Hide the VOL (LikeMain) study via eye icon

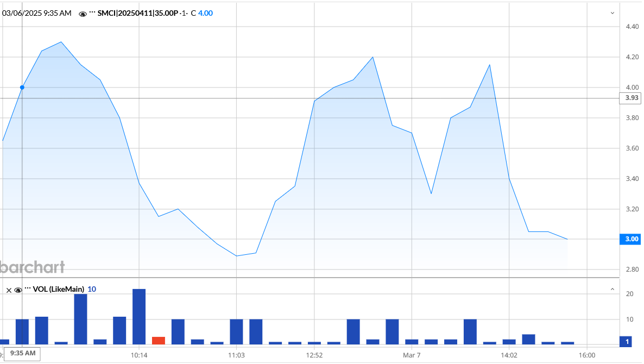pos(18,290)
